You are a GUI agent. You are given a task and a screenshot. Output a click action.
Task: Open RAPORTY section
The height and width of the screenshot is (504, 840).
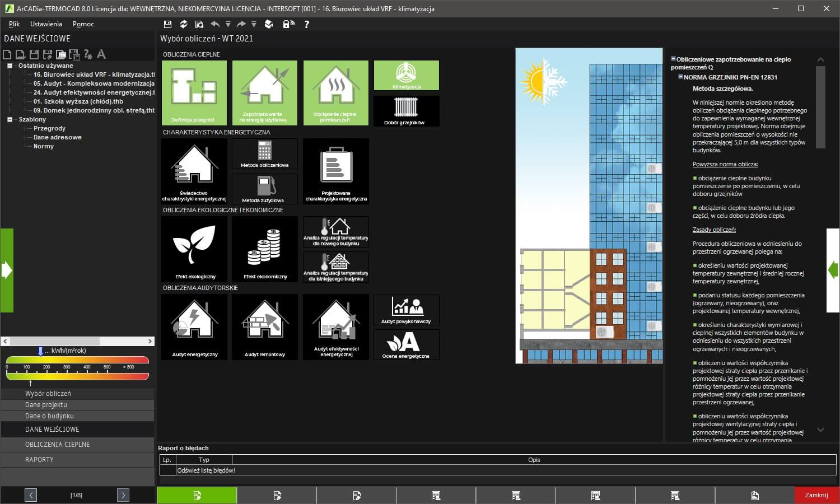[77, 460]
